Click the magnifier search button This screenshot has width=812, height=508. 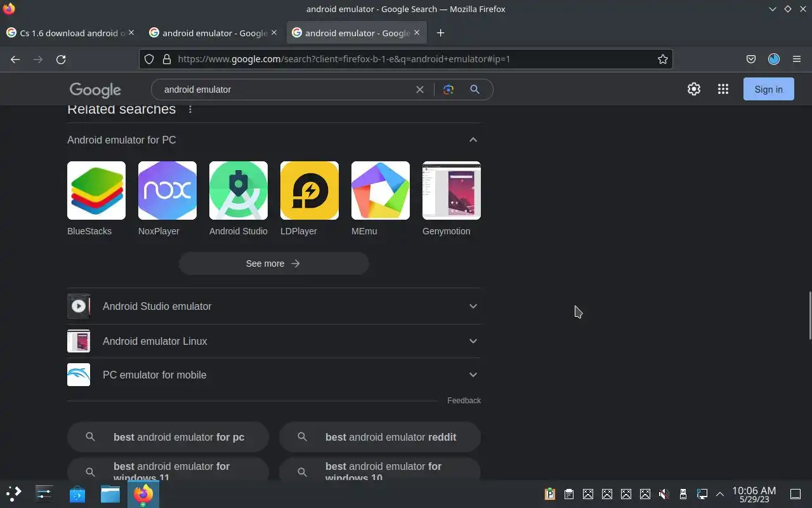[x=475, y=90]
